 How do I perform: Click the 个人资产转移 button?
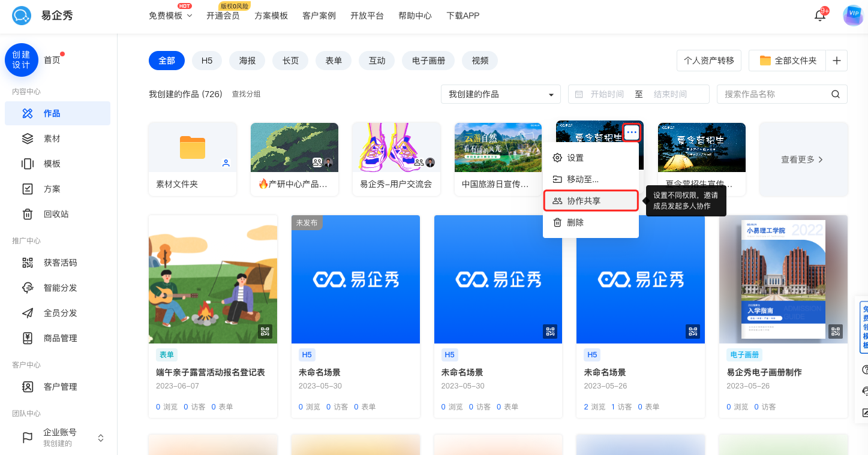(709, 61)
